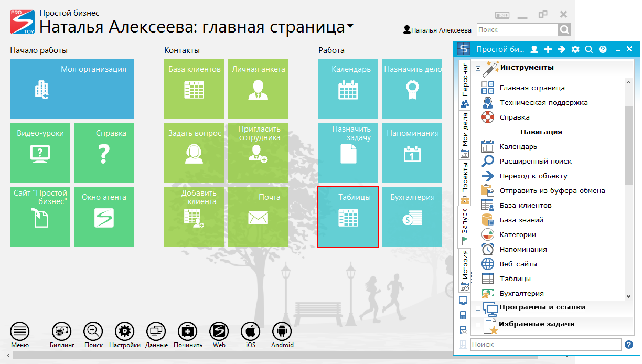
Task: Click the Данные toolbar icon
Action: coord(156,331)
